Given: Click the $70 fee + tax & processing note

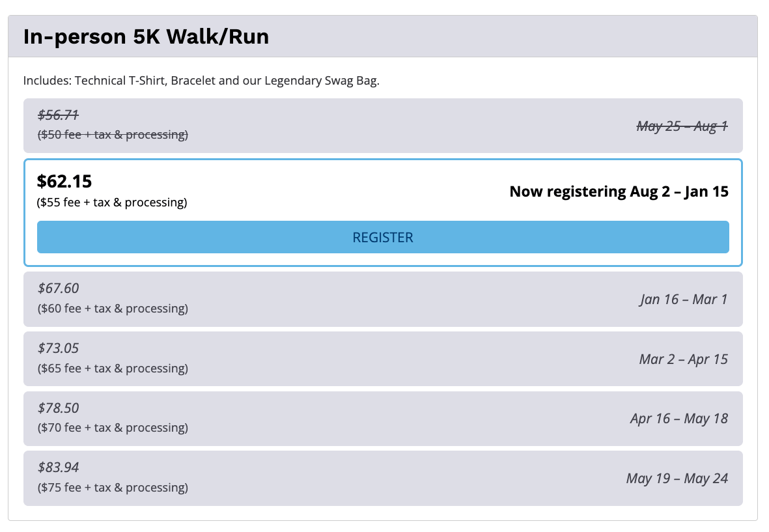Looking at the screenshot, I should coord(113,428).
